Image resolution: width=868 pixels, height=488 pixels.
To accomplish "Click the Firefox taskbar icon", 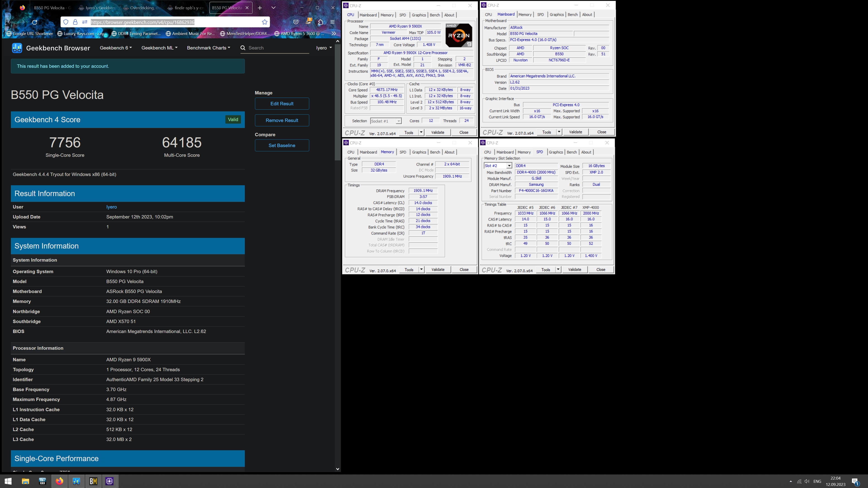I will [59, 481].
